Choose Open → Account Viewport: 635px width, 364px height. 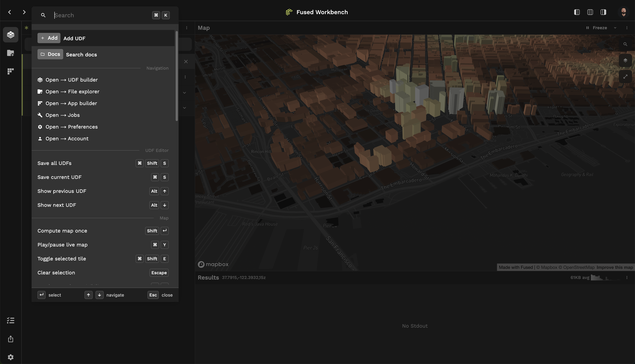103,138
